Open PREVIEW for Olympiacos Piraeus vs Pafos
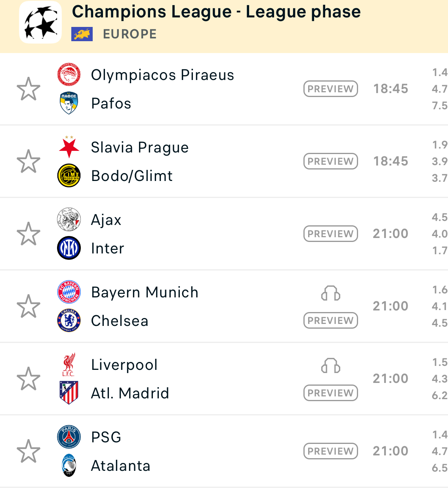 click(330, 89)
